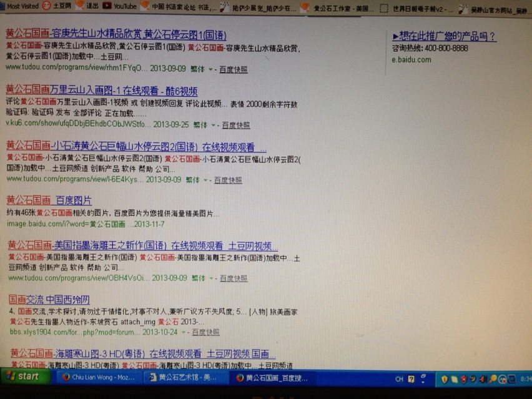Click the 土豆网 bookmark favicon
The height and width of the screenshot is (399, 532).
pos(46,6)
